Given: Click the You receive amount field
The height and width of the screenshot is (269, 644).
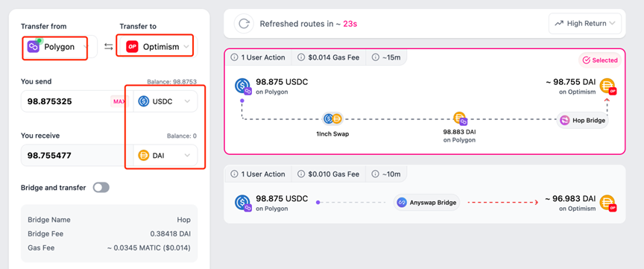Looking at the screenshot, I should coord(78,156).
